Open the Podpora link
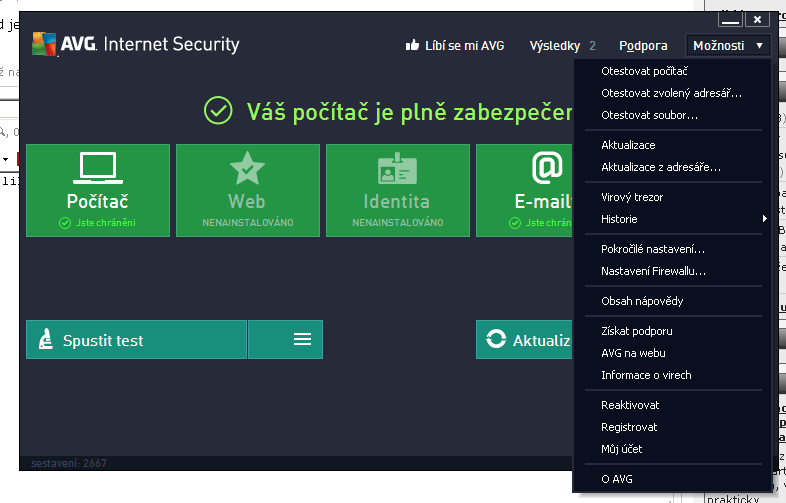Screen dimensions: 786x503 643,45
